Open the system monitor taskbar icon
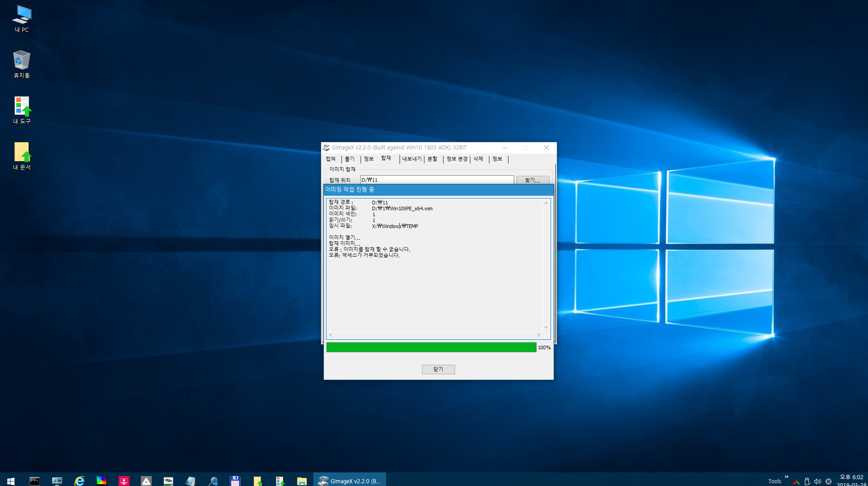The image size is (868, 486). click(x=57, y=481)
